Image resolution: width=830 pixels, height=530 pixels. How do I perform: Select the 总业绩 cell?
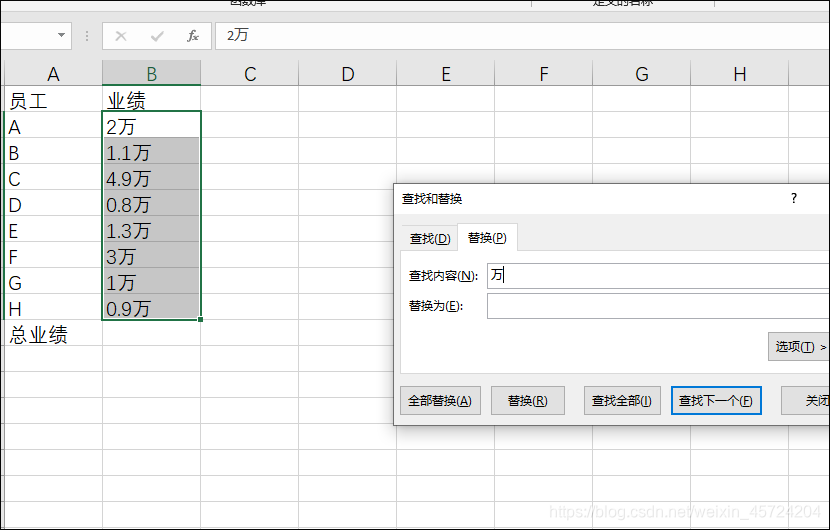click(53, 333)
